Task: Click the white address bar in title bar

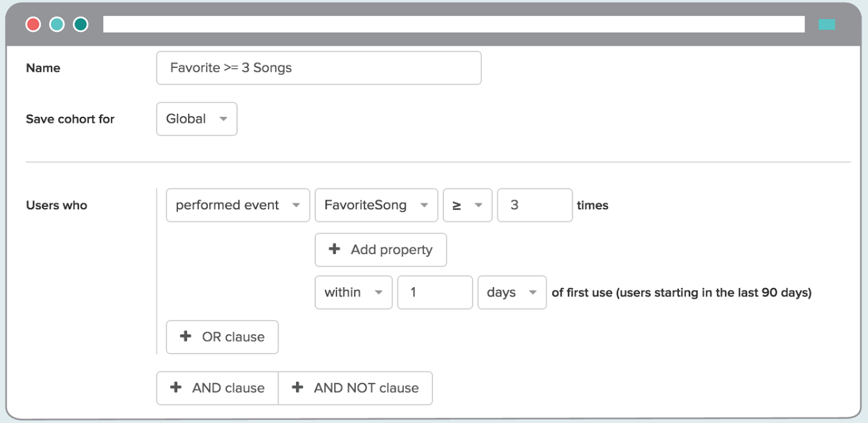Action: pyautogui.click(x=454, y=24)
